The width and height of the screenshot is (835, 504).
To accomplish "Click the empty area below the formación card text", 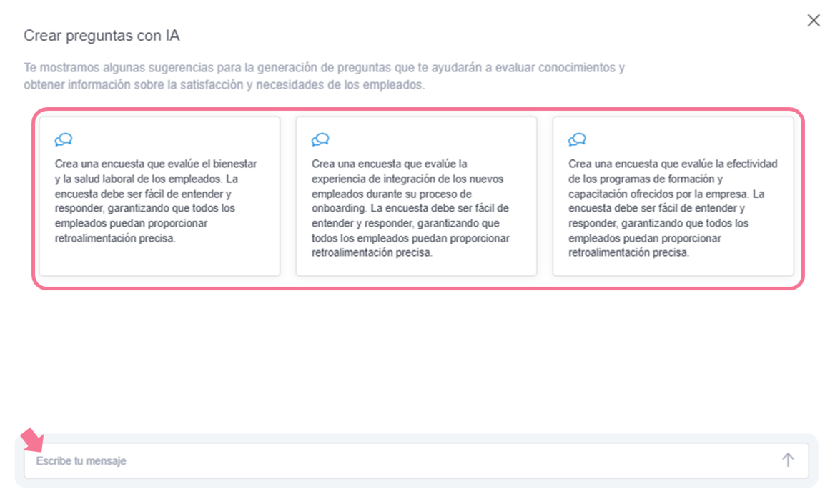I will 672,267.
